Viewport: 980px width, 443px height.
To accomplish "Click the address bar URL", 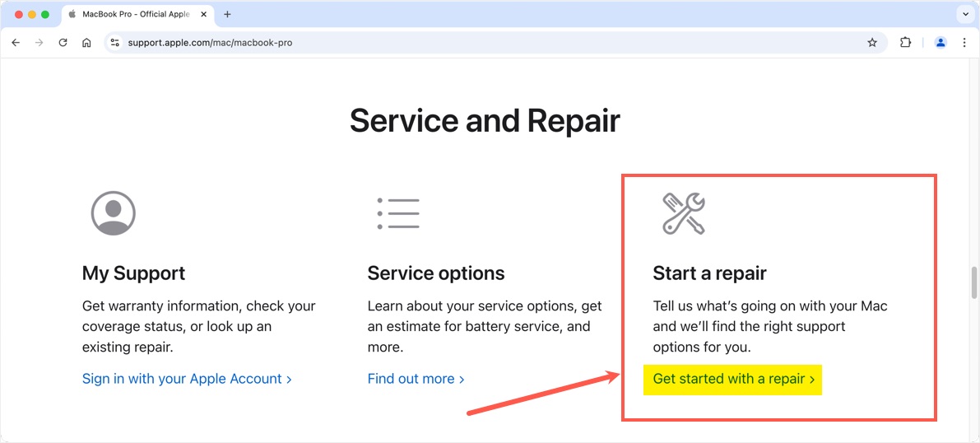I will click(x=210, y=43).
